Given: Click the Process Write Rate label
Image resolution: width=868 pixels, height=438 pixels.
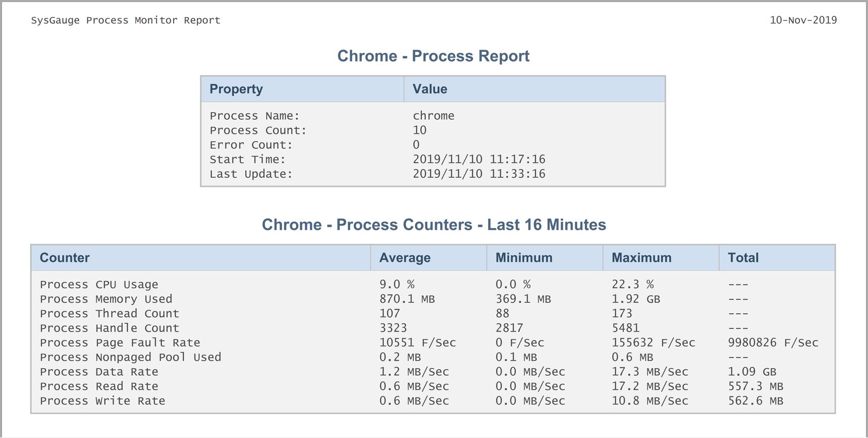Looking at the screenshot, I should click(102, 401).
